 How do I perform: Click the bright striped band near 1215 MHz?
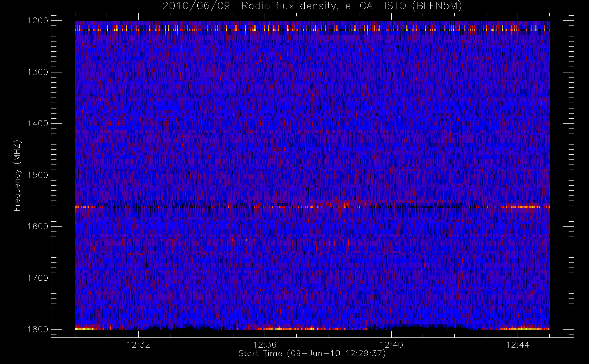click(312, 28)
